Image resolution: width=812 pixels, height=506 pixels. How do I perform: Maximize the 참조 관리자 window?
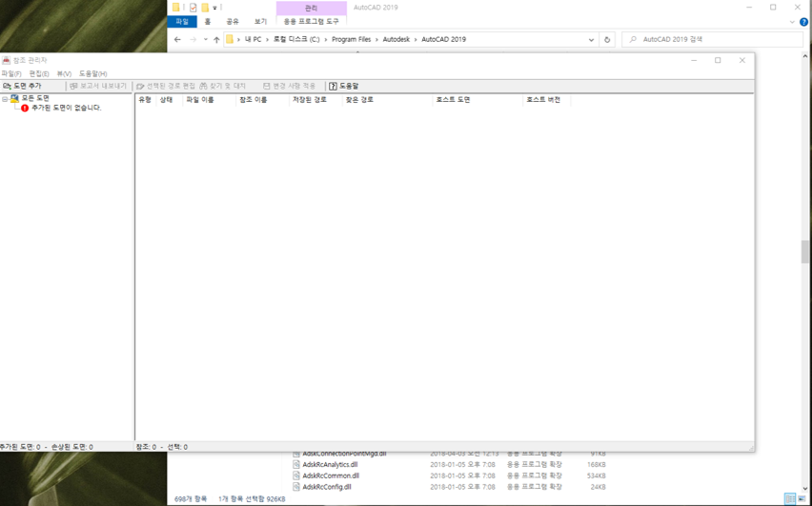point(718,61)
